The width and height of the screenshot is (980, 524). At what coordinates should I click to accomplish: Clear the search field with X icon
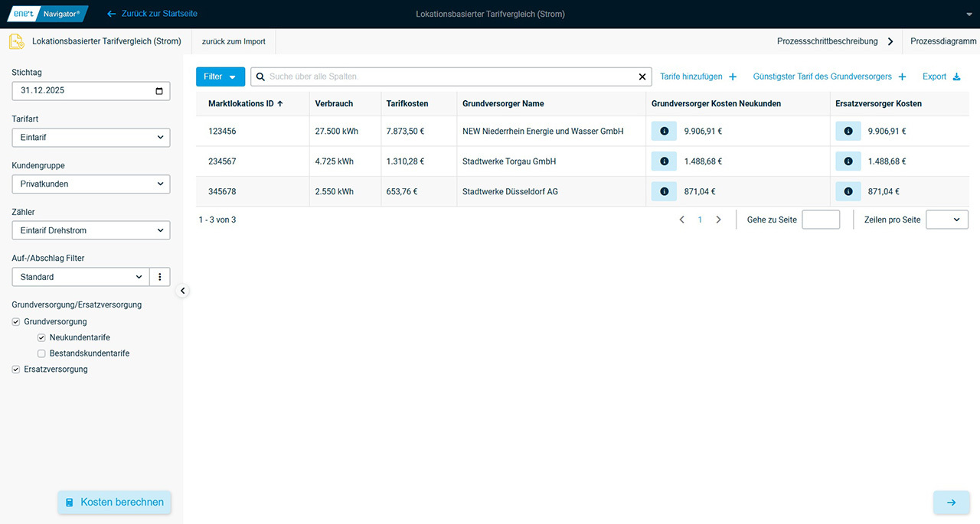[x=642, y=76]
